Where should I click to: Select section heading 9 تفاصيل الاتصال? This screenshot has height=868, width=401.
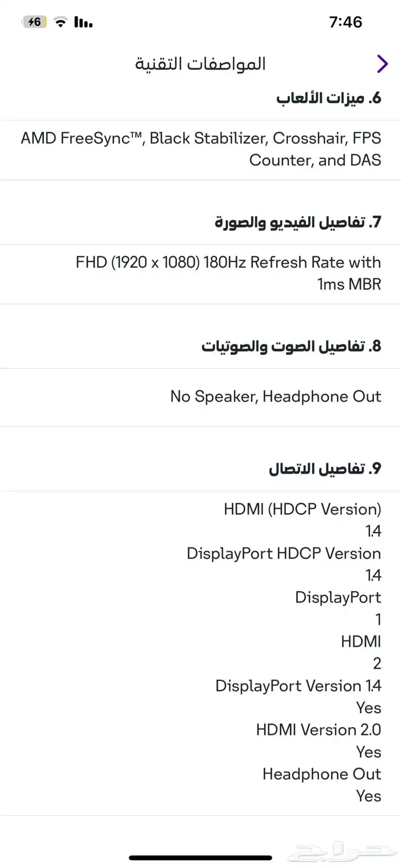324,469
